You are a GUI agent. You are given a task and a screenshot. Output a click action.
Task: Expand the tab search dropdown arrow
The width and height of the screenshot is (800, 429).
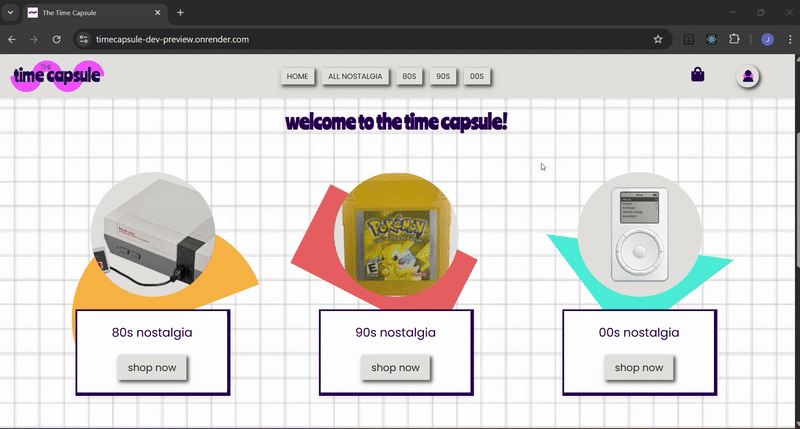(x=10, y=13)
